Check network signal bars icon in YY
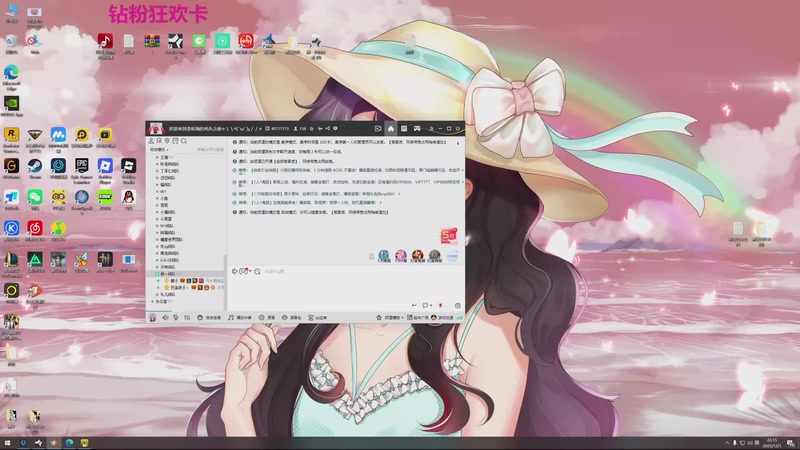 coord(459,317)
